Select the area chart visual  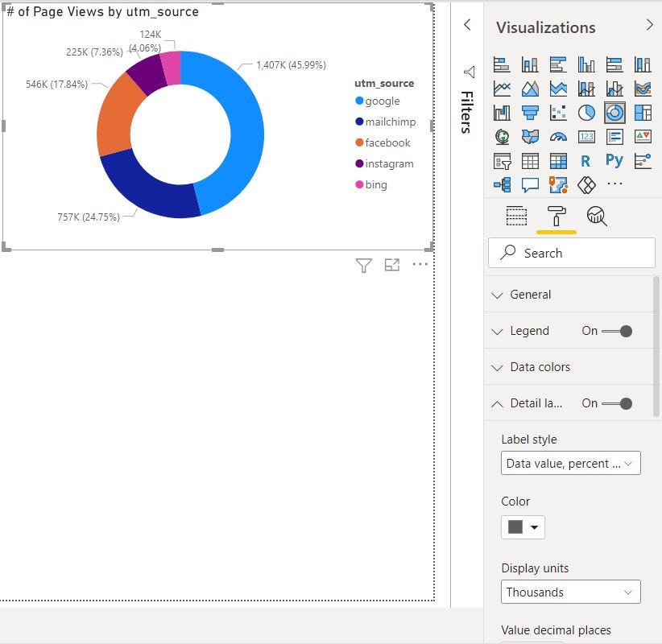(530, 89)
